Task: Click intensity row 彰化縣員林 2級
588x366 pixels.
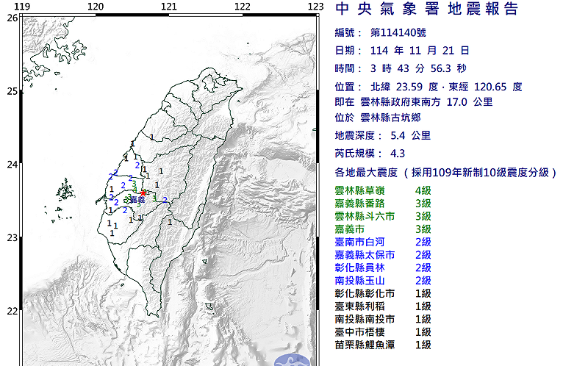Action: tap(383, 268)
